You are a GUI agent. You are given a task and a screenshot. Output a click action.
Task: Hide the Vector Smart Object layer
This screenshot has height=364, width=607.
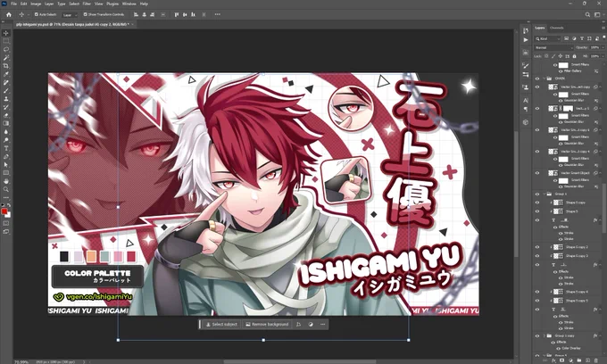click(x=537, y=173)
